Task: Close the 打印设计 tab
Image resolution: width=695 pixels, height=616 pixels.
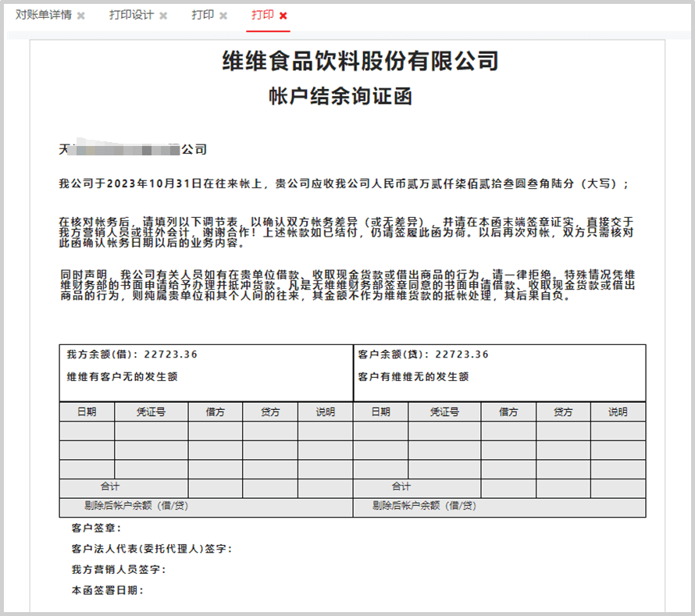Action: point(163,16)
